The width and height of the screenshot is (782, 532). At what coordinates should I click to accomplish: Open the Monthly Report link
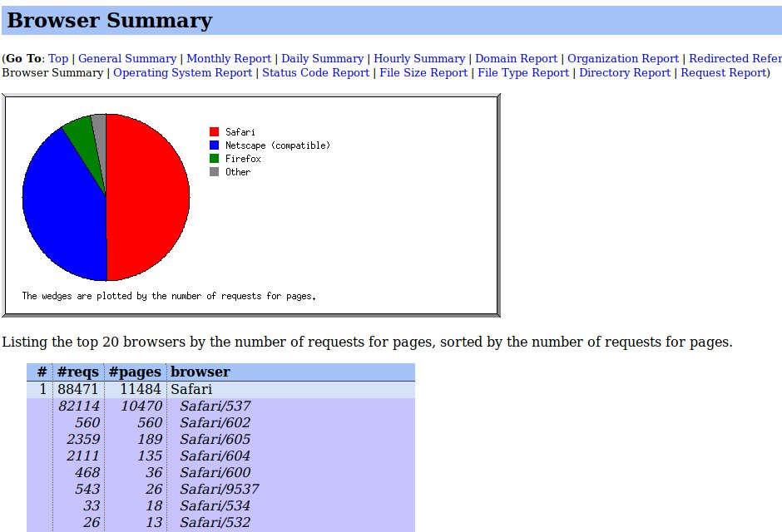(x=229, y=58)
